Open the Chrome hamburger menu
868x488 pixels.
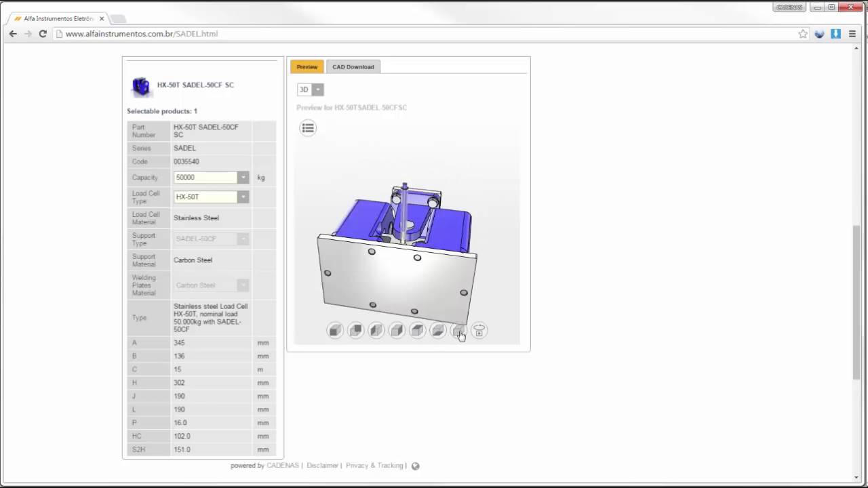coord(852,33)
